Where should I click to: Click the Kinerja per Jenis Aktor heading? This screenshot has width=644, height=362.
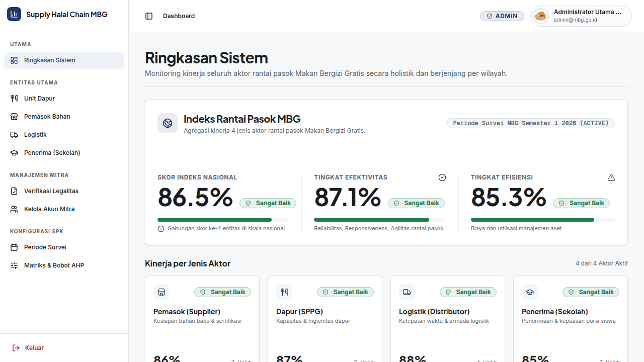point(188,263)
